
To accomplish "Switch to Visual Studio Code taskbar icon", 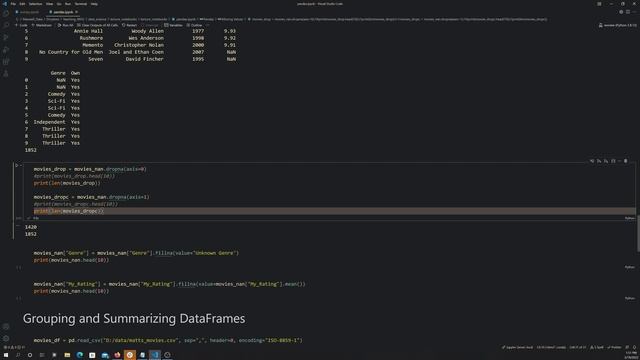I will (155, 355).
